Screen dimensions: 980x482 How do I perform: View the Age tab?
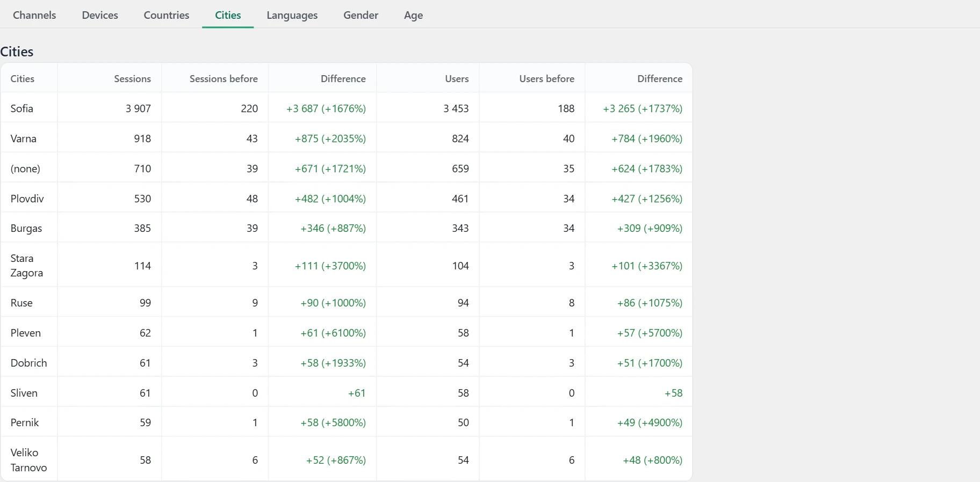point(414,15)
